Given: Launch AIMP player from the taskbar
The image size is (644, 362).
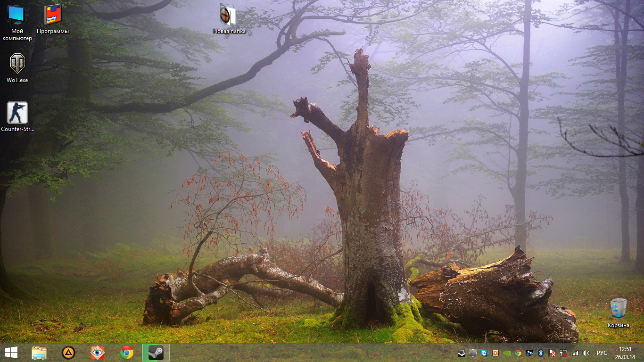Looking at the screenshot, I should (x=68, y=353).
